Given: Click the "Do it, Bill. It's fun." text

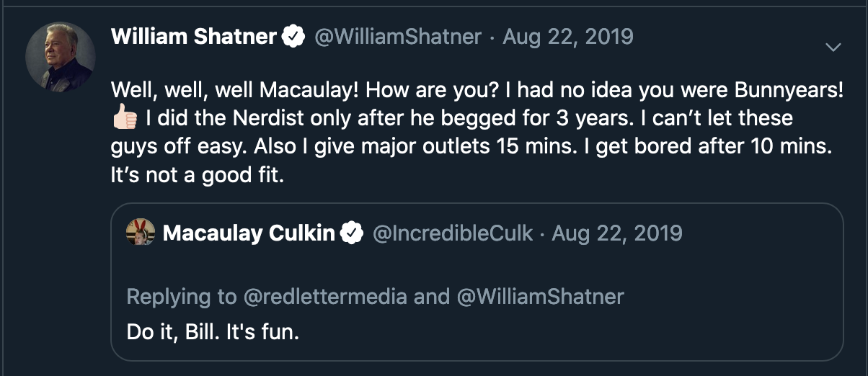Looking at the screenshot, I should [x=213, y=332].
